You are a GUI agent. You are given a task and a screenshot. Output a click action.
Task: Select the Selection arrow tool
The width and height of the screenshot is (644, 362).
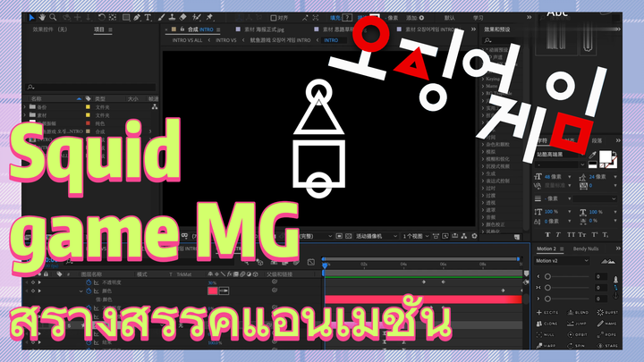point(31,18)
